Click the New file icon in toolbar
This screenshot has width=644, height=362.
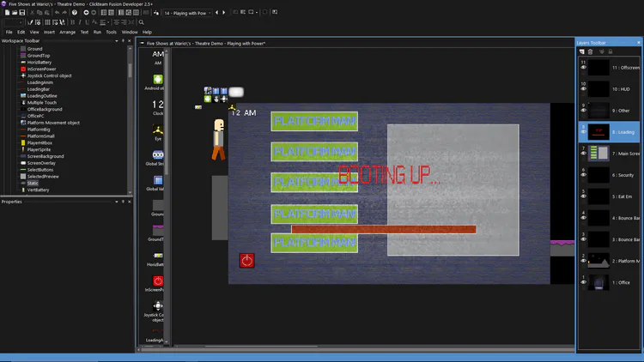tap(7, 13)
